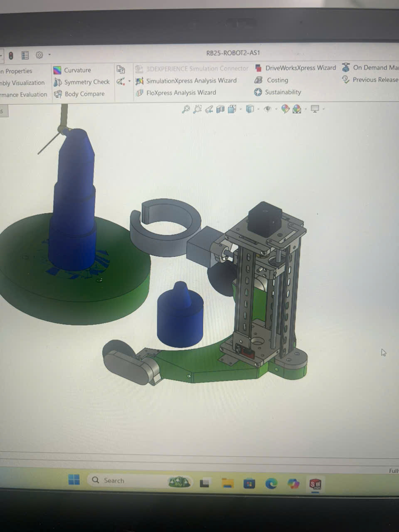399x532 pixels.
Task: Click the Zoom to Fit icon
Action: (x=186, y=109)
